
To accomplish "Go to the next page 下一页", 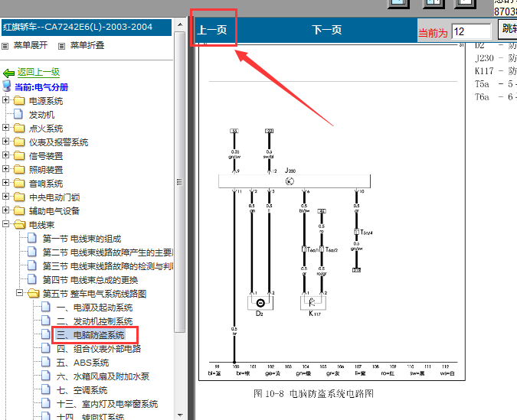I will tap(327, 30).
